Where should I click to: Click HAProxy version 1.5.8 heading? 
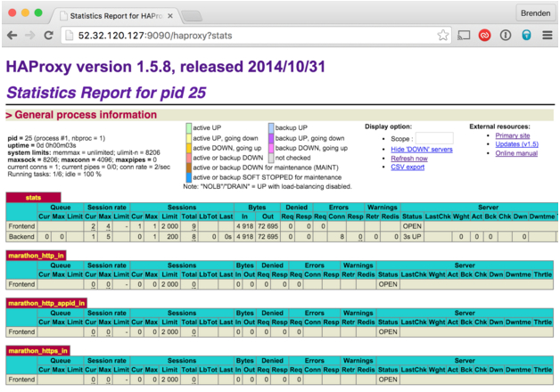(165, 67)
